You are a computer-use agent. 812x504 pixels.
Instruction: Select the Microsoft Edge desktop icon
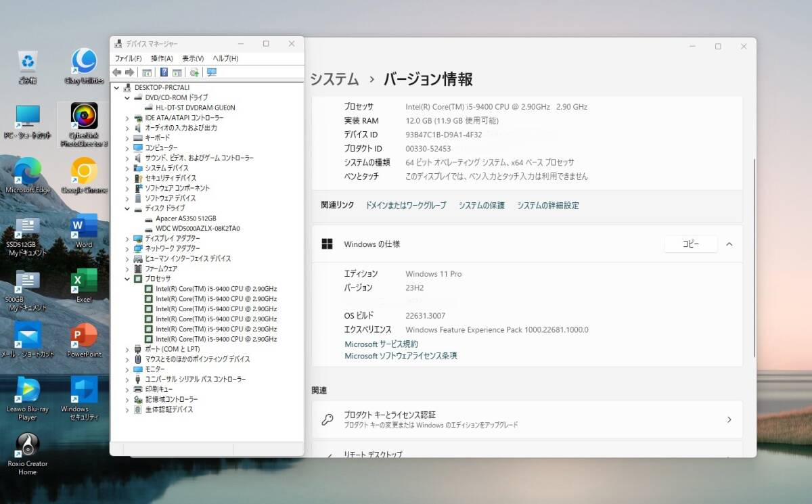click(28, 175)
